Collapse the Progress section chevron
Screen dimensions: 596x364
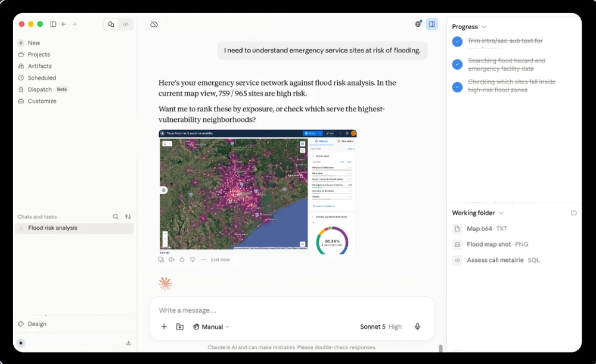click(x=484, y=27)
